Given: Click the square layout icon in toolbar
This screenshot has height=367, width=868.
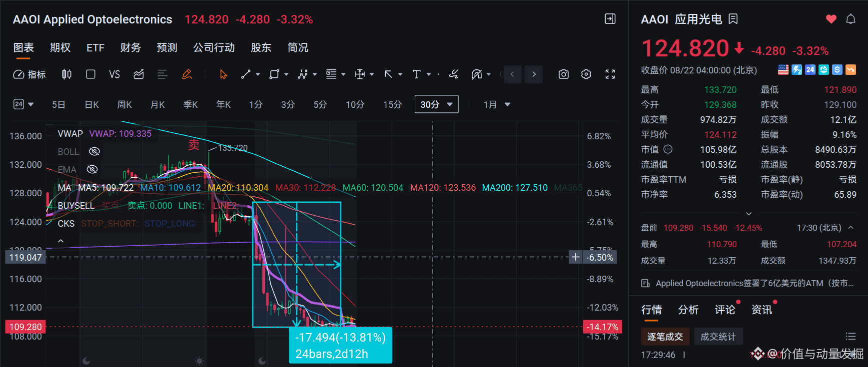Looking at the screenshot, I should click(x=90, y=74).
